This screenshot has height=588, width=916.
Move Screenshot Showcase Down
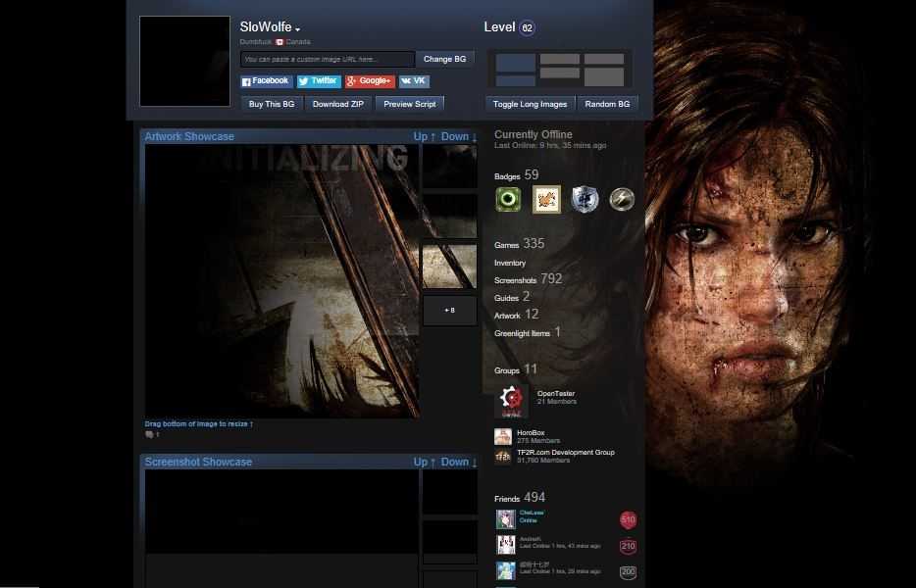459,462
